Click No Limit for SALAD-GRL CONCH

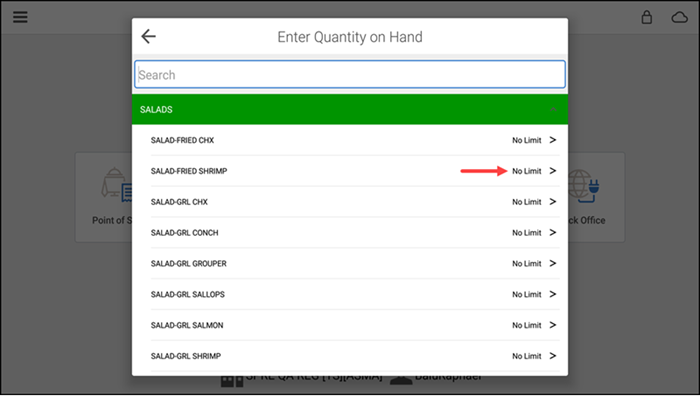pyautogui.click(x=526, y=233)
